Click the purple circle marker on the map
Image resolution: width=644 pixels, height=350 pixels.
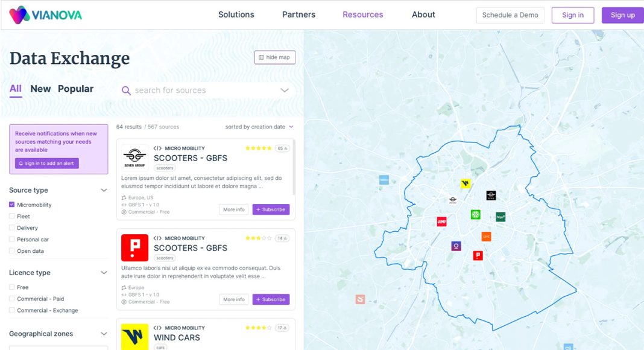[456, 246]
